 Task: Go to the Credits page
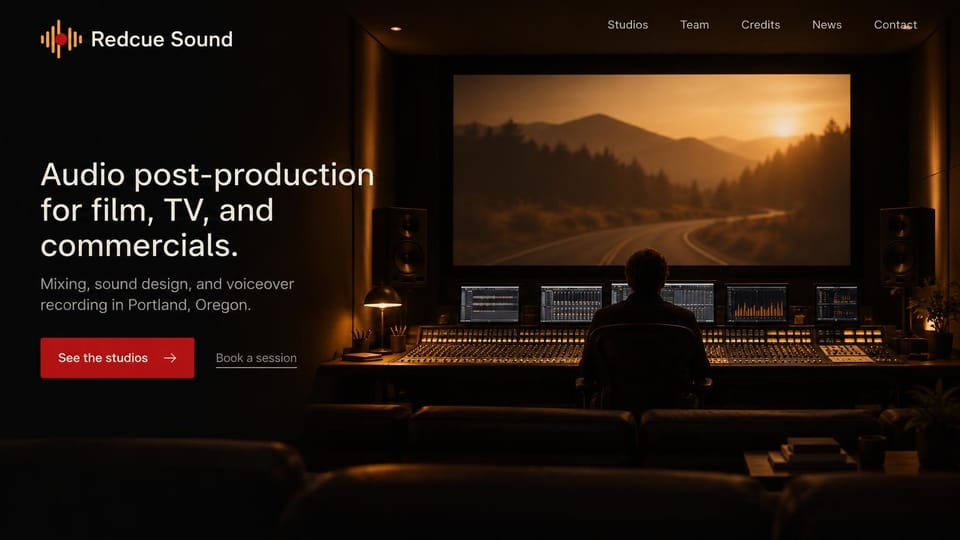(x=760, y=24)
